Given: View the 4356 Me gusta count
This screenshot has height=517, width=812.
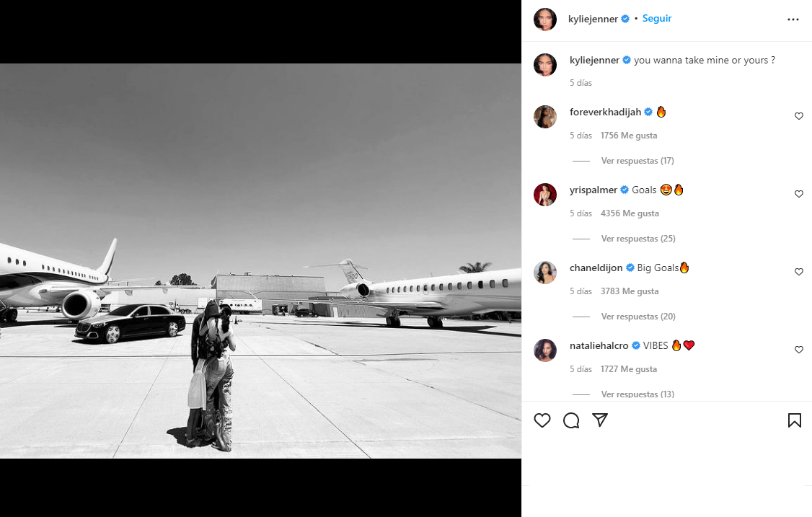Looking at the screenshot, I should (629, 213).
